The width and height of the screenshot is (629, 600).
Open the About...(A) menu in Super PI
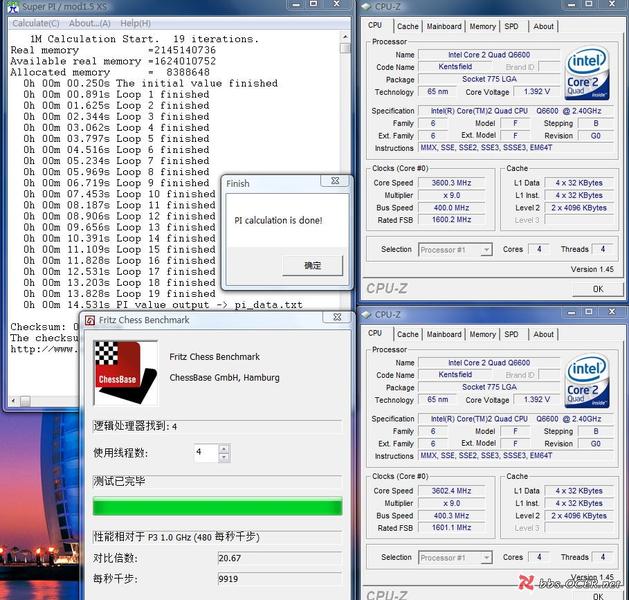(89, 24)
